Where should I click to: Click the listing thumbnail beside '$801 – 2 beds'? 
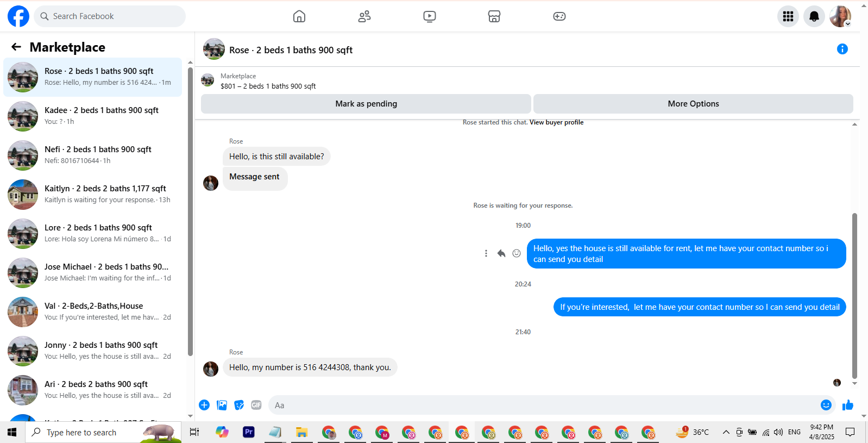tap(207, 80)
